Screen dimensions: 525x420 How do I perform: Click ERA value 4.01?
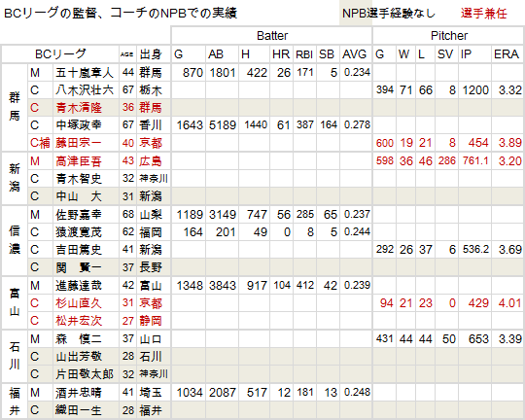tap(510, 303)
